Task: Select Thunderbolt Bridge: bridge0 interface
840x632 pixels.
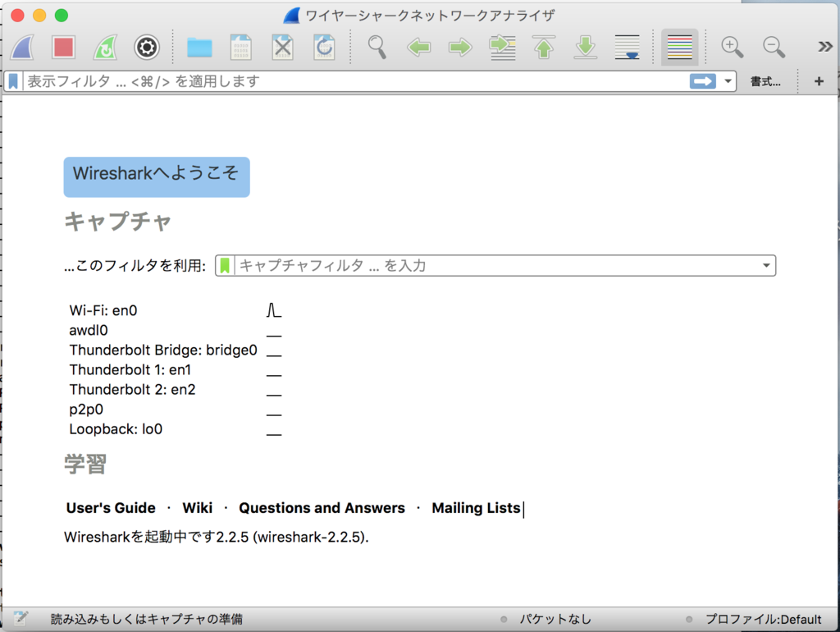Action: [x=163, y=350]
